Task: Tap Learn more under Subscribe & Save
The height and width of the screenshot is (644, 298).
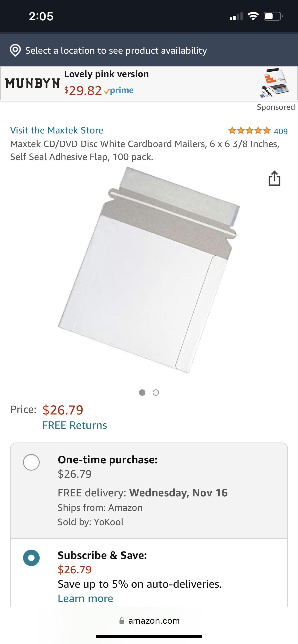Action: (85, 598)
